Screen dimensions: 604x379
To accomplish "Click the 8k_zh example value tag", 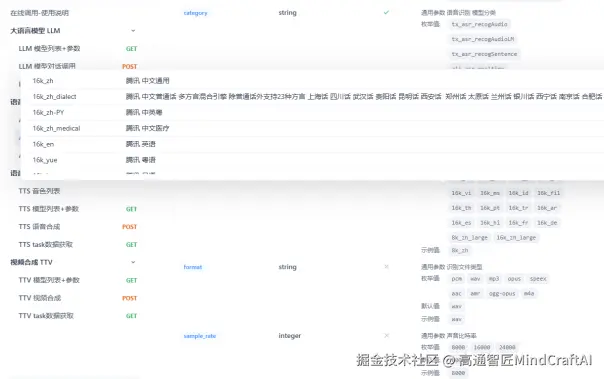I will click(x=460, y=250).
